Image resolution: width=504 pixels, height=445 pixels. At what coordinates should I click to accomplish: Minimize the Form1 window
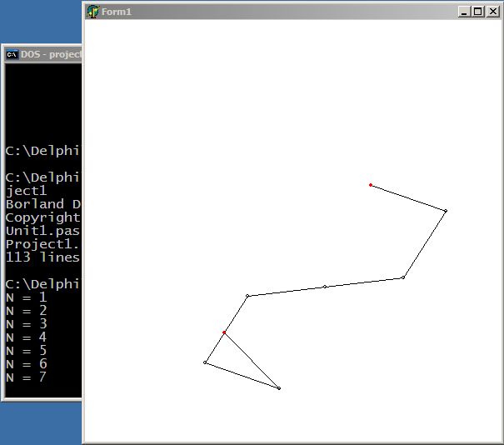click(x=465, y=12)
